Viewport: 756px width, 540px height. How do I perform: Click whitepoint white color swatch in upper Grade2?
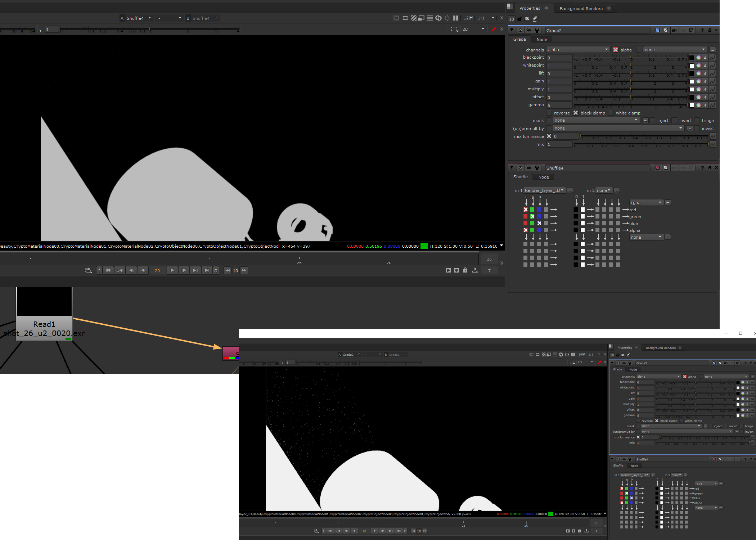click(x=692, y=66)
